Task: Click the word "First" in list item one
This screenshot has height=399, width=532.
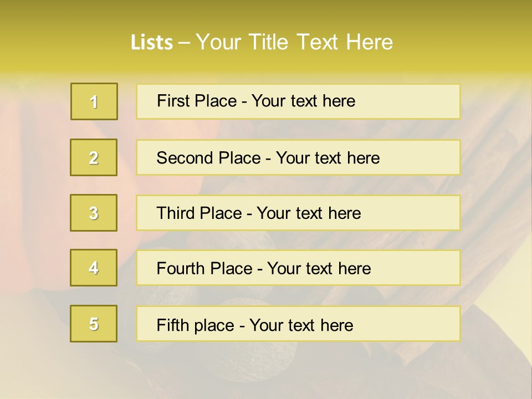Action: coord(173,101)
